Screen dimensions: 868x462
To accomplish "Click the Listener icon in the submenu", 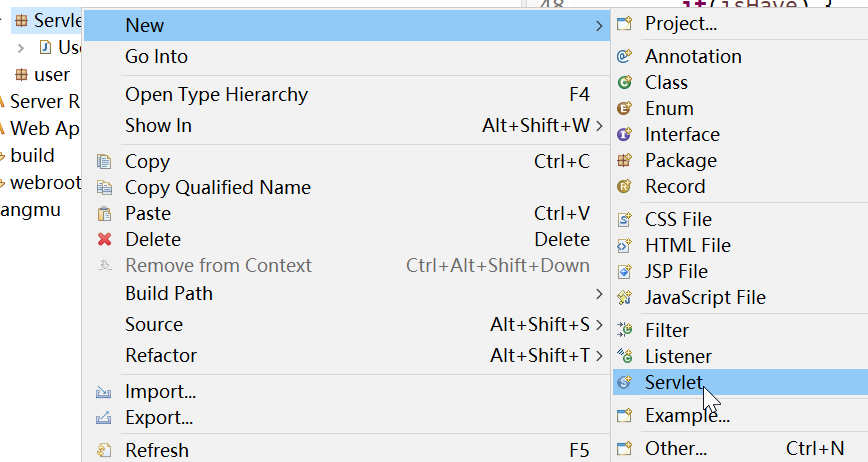I will point(625,356).
